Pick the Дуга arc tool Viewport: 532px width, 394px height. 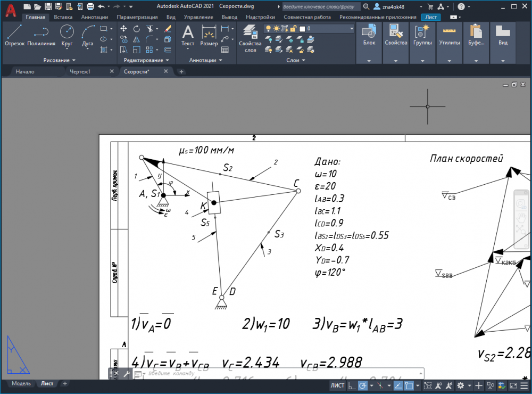88,35
